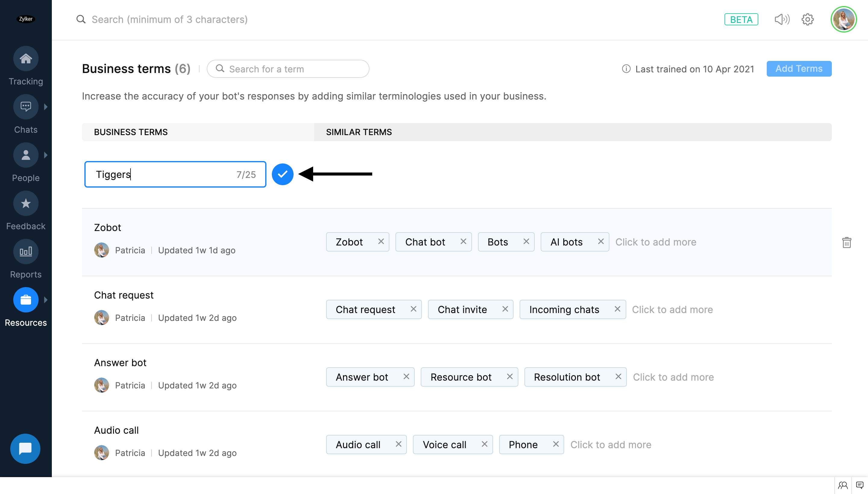Click the contacts icon in bottom bar
Image resolution: width=868 pixels, height=494 pixels.
click(x=843, y=485)
